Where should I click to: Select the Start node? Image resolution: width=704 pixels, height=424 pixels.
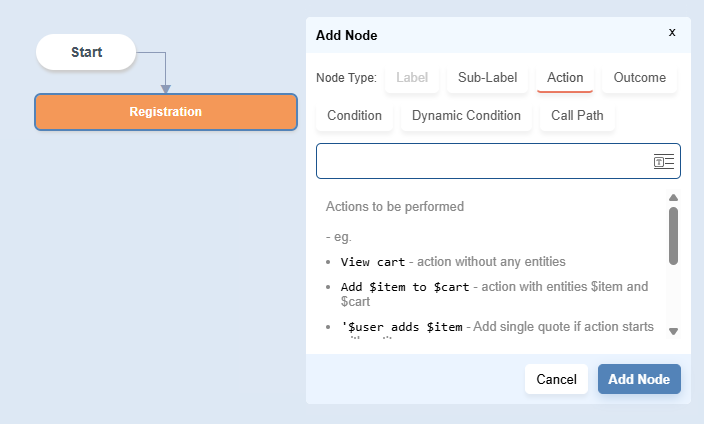(86, 52)
